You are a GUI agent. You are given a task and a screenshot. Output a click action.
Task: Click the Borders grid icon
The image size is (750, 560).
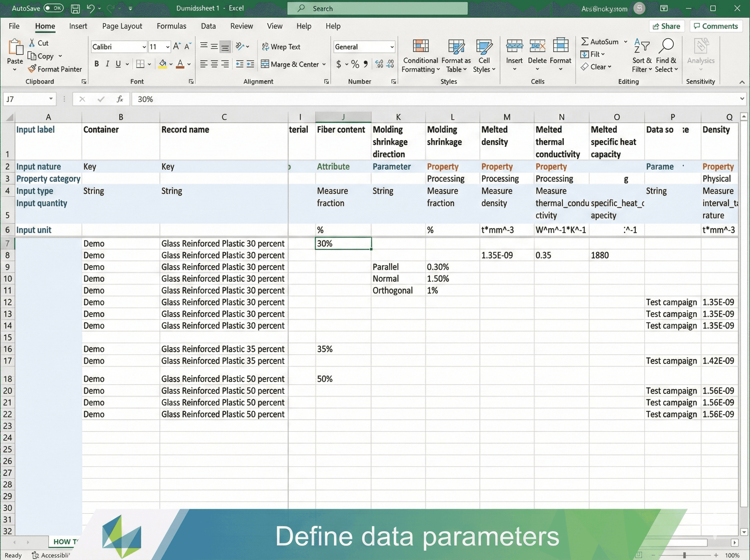(140, 64)
